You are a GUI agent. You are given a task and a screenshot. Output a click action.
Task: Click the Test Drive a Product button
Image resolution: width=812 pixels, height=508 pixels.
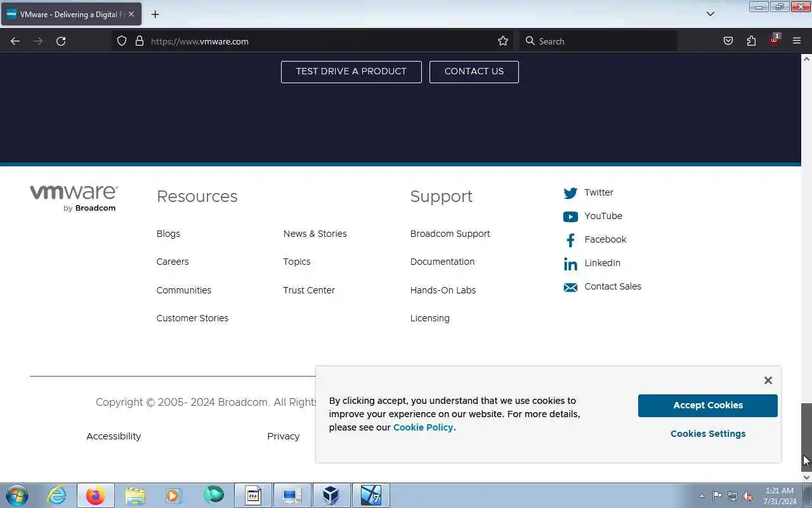(351, 72)
